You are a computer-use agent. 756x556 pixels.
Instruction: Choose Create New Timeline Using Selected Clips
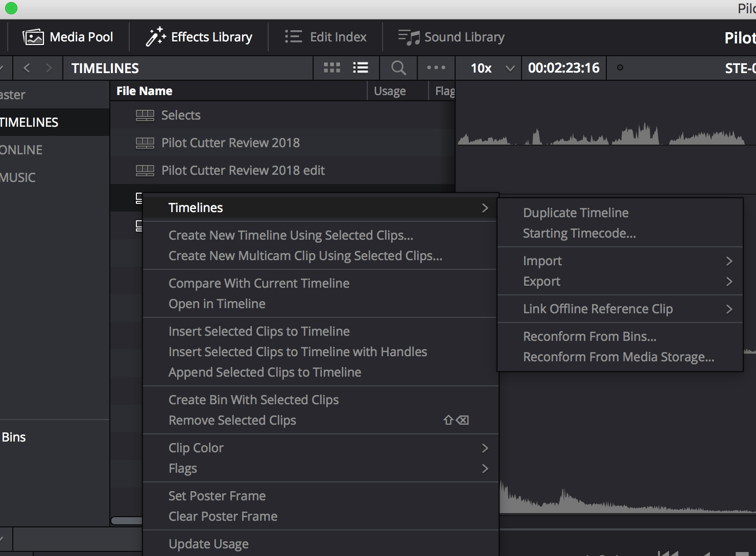click(x=320, y=235)
